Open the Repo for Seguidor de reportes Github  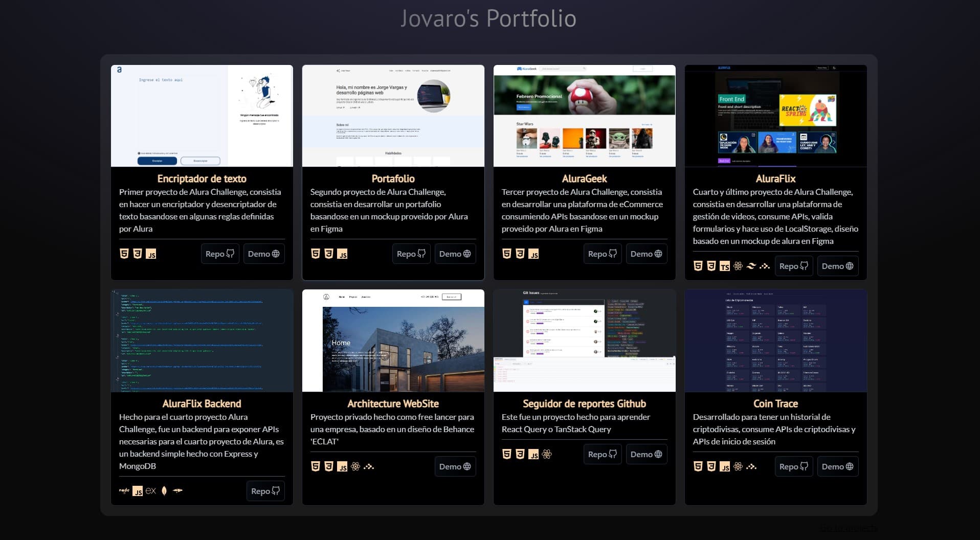(603, 454)
